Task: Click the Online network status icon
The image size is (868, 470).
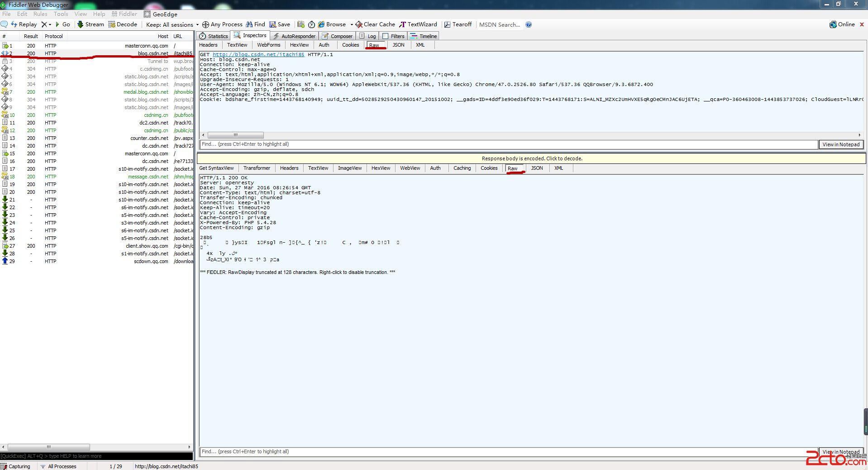Action: (842, 24)
